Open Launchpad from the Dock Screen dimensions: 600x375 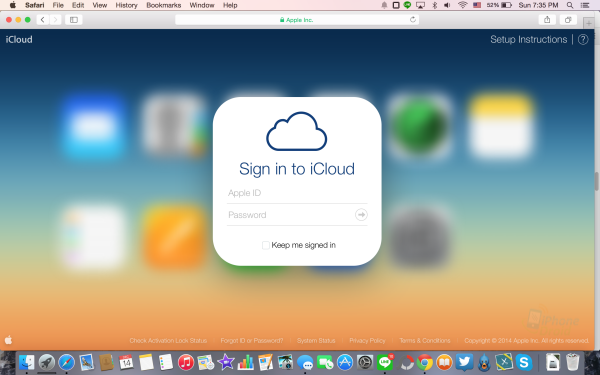coord(47,362)
